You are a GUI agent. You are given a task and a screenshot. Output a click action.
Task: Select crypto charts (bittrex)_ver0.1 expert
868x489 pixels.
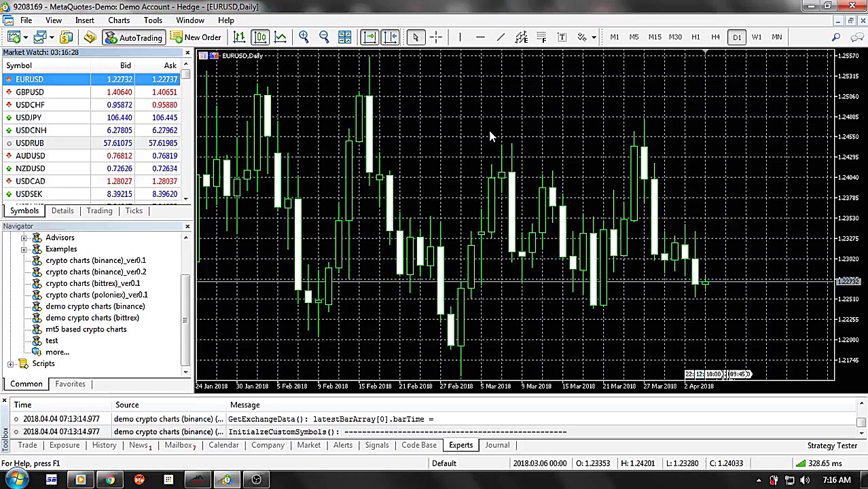pyautogui.click(x=92, y=283)
